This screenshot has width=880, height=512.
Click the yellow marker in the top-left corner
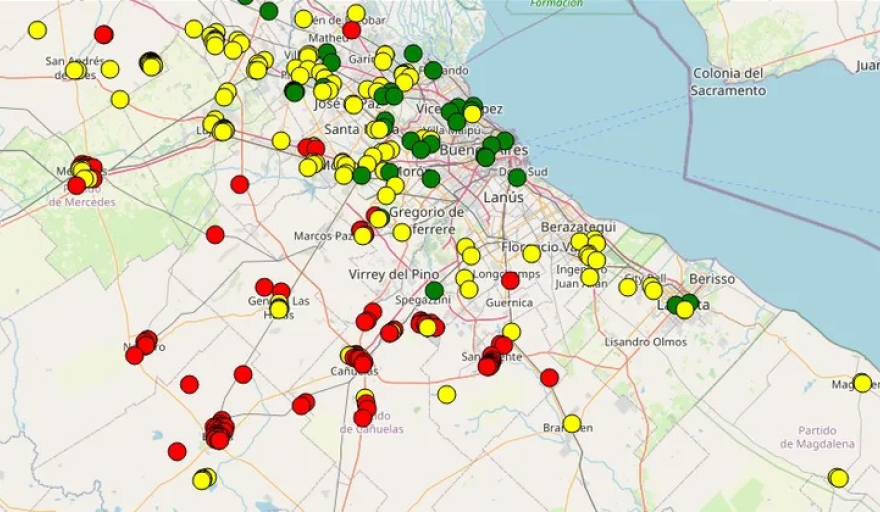pos(37,30)
